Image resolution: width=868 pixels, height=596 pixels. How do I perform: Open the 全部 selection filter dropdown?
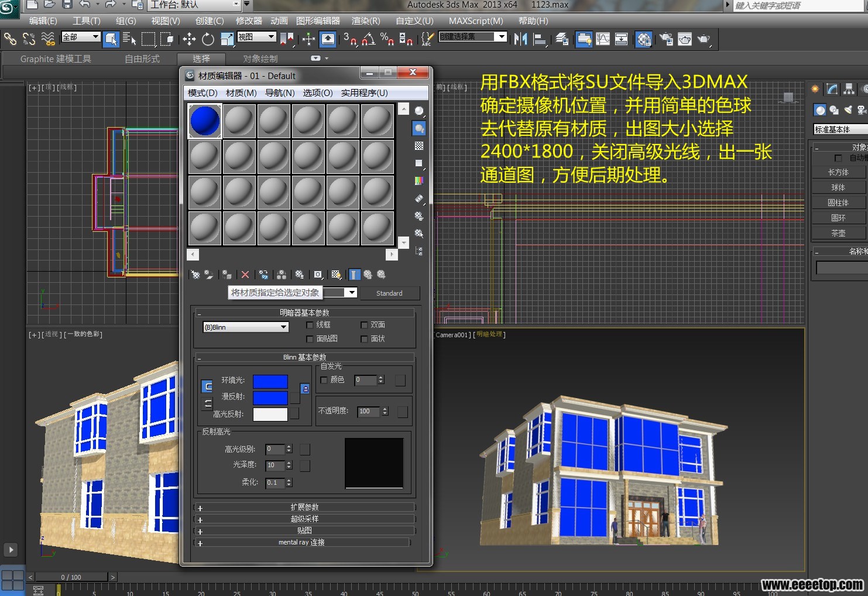(x=80, y=37)
